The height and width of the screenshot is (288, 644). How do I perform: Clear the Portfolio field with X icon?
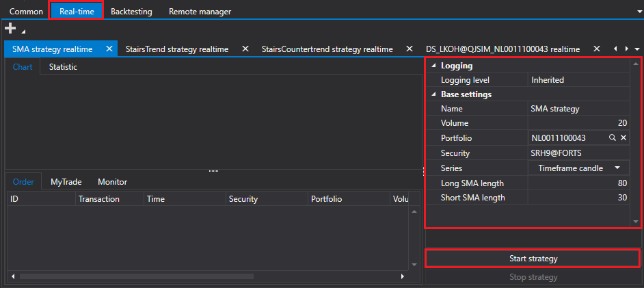tap(623, 138)
